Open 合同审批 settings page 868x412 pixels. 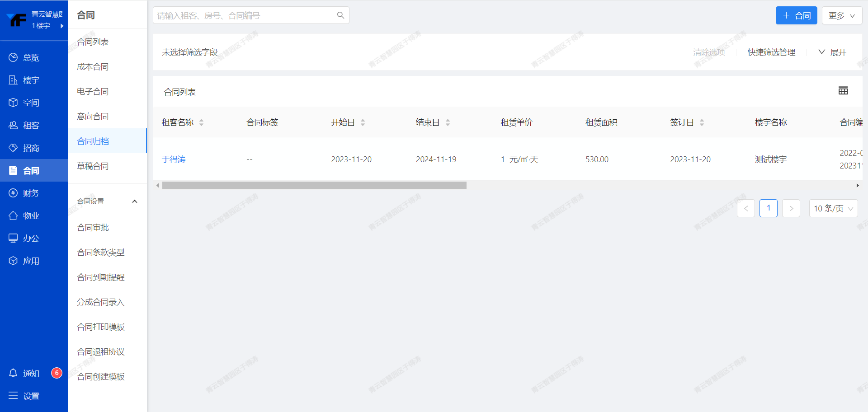tap(93, 227)
